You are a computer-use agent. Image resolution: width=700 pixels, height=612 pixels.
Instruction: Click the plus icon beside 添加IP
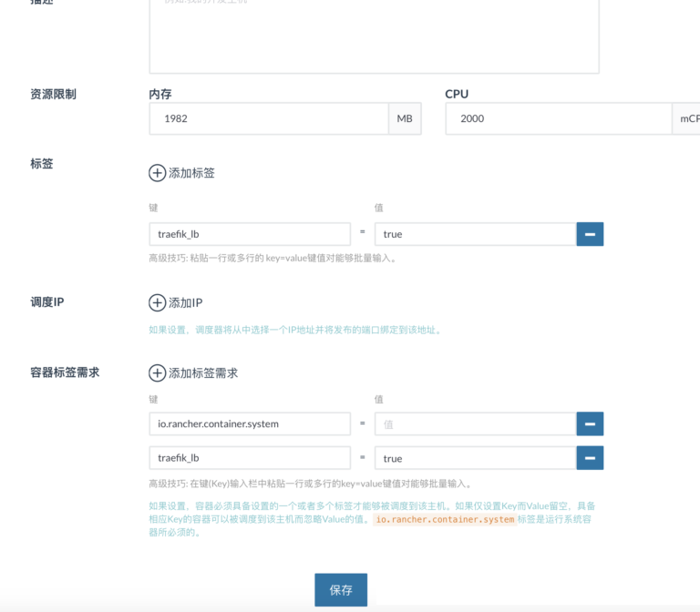pyautogui.click(x=157, y=302)
